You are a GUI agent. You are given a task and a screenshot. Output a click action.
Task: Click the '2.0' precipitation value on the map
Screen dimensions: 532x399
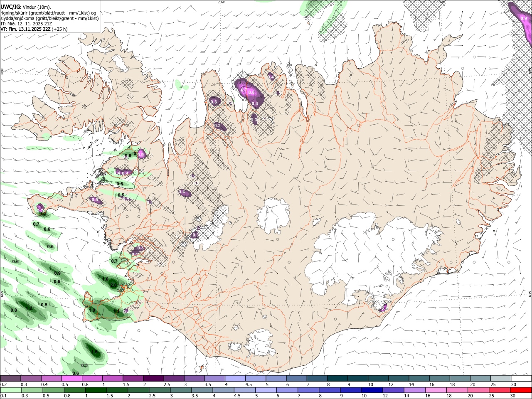coord(113,285)
